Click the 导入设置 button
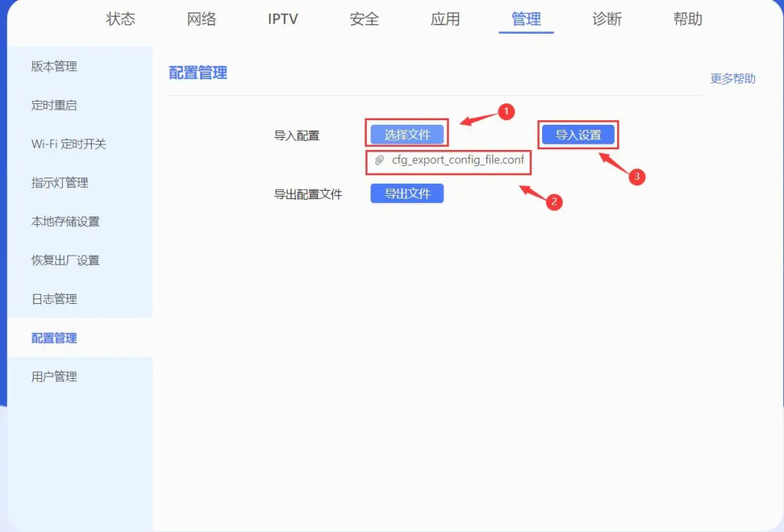Image resolution: width=784 pixels, height=532 pixels. (x=578, y=135)
